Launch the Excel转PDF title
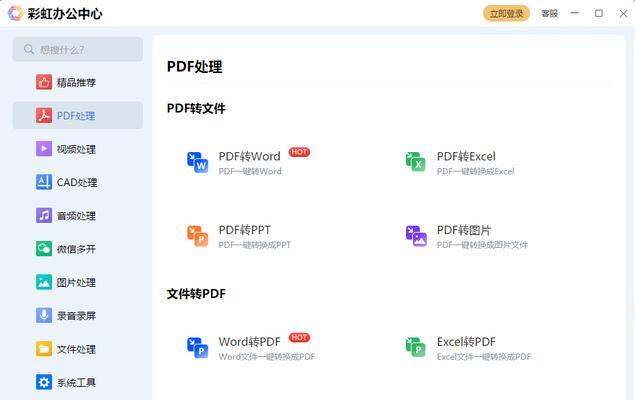This screenshot has width=635, height=400. 466,342
